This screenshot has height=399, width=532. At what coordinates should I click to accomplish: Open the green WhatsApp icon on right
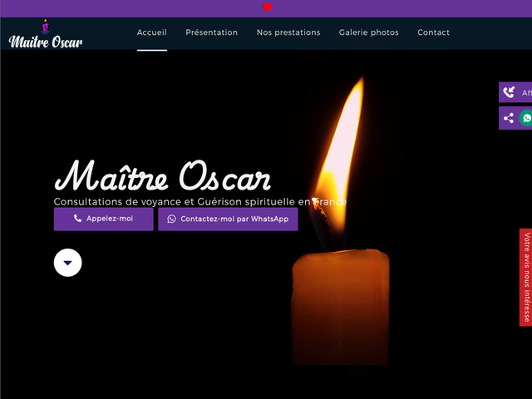coord(525,118)
